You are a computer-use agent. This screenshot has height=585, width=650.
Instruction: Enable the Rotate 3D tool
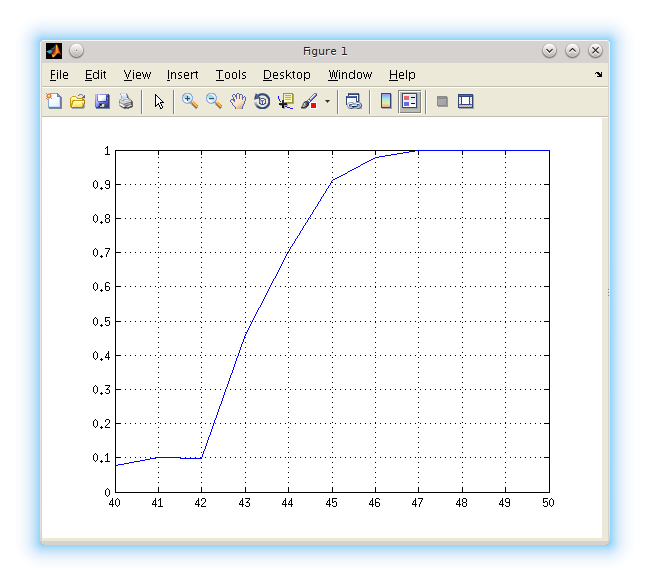pyautogui.click(x=262, y=101)
